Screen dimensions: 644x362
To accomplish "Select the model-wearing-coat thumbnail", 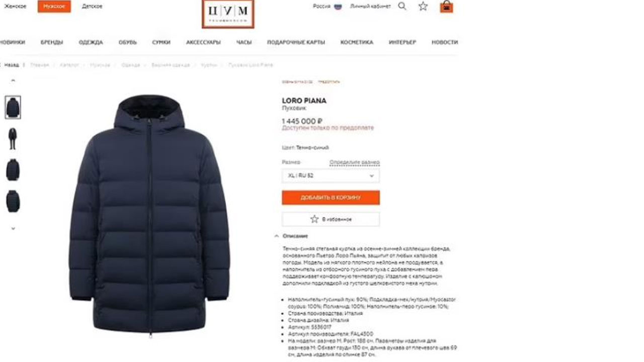I will click(x=13, y=138).
